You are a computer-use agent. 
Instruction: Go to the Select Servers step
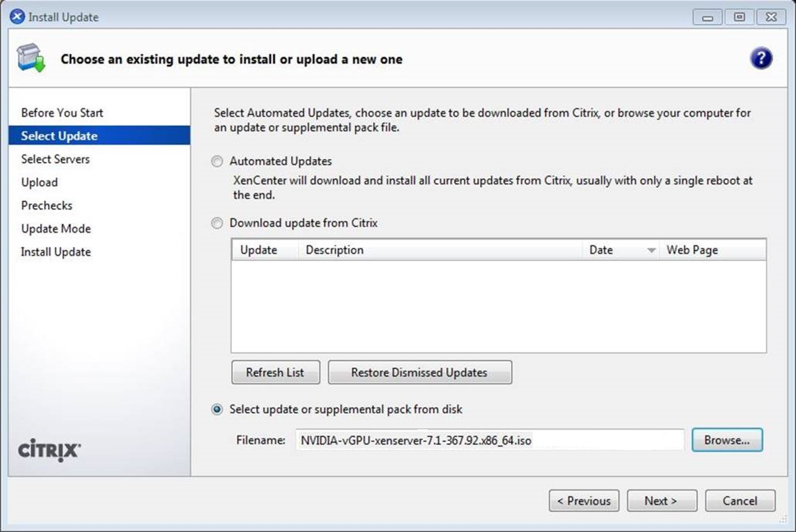[x=55, y=159]
